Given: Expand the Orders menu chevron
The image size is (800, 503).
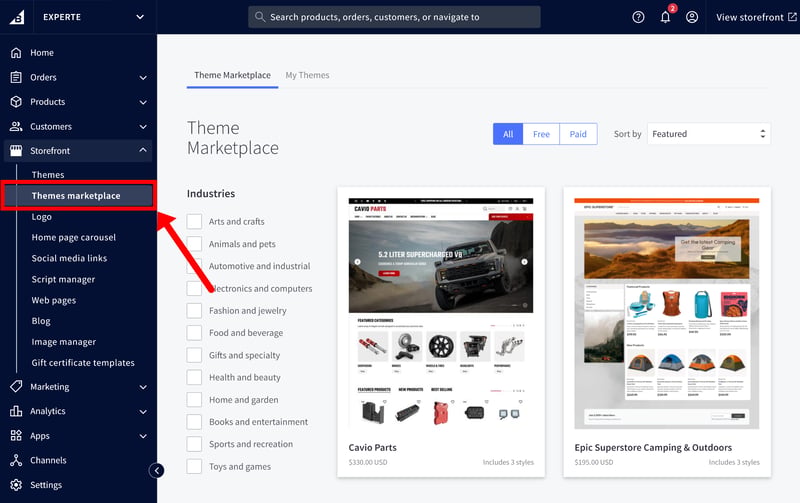Looking at the screenshot, I should pyautogui.click(x=143, y=78).
